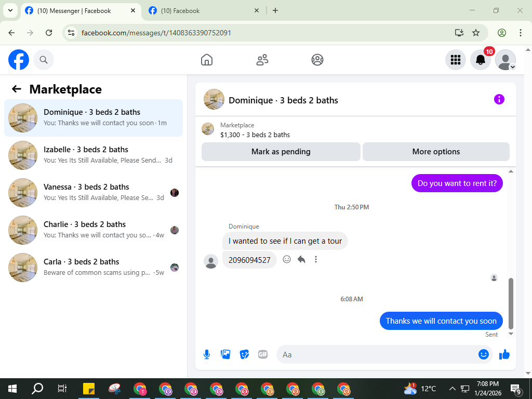Switch to the (10) Facebook browser tab
Image resolution: width=532 pixels, height=399 pixels.
204,11
